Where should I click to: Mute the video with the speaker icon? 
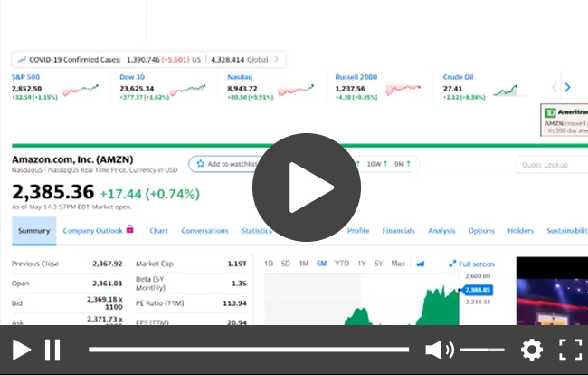pos(439,350)
